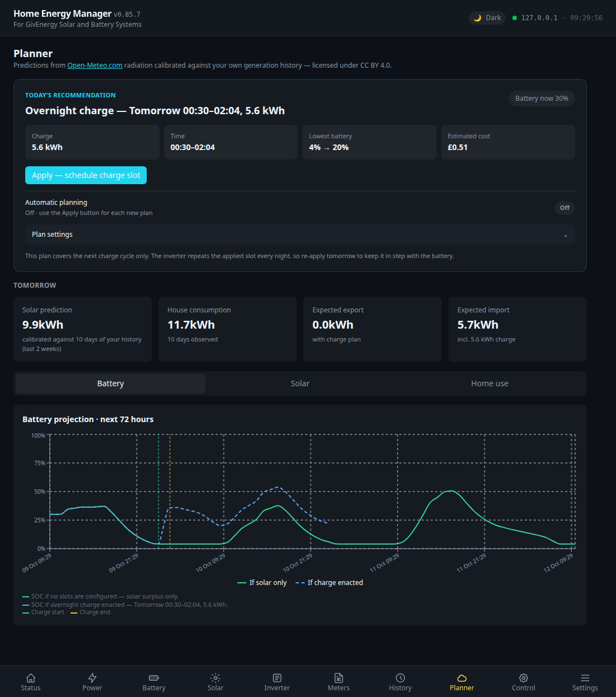The width and height of the screenshot is (616, 697).
Task: Click the version v0.85.7 label
Action: point(127,15)
